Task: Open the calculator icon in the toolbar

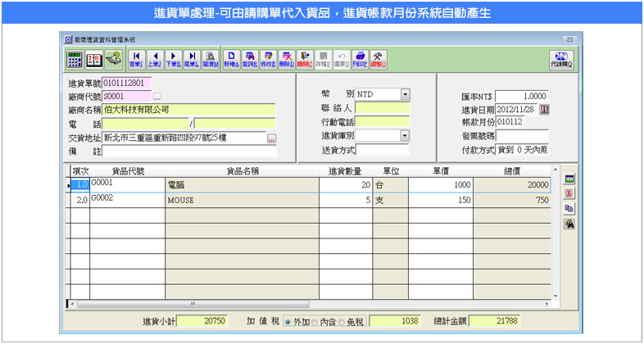Action: tap(74, 58)
